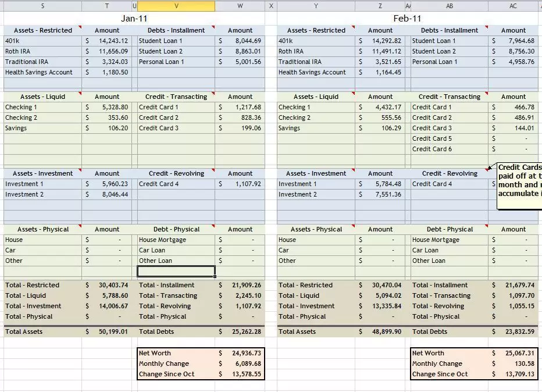Click Jan-11 Assets - Physical header cell
542x392 pixels.
click(43, 229)
